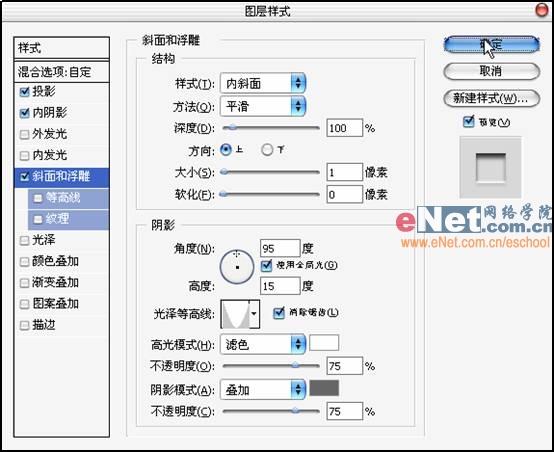Screen dimensions: 554x452
Task: Select the 下 direction radio button
Action: (267, 150)
